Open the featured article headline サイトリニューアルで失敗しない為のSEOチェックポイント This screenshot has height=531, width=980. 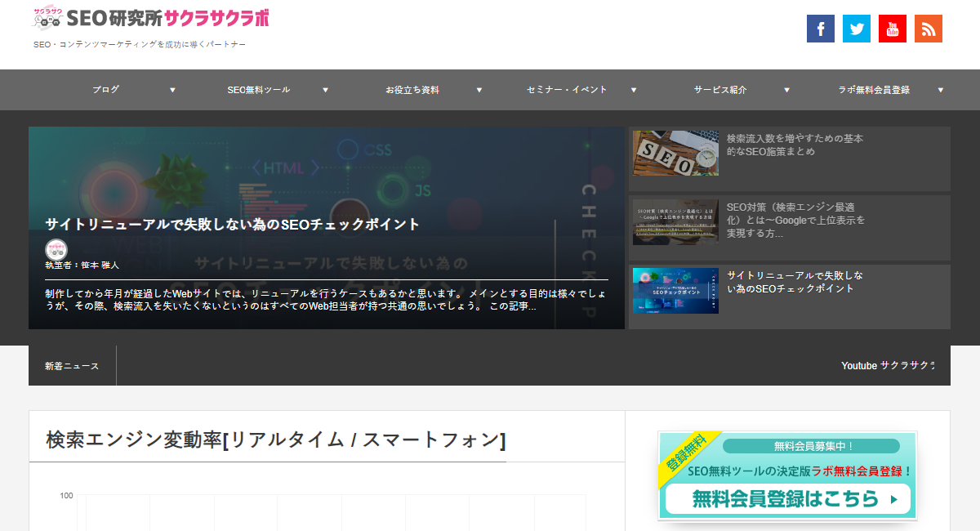tap(232, 225)
